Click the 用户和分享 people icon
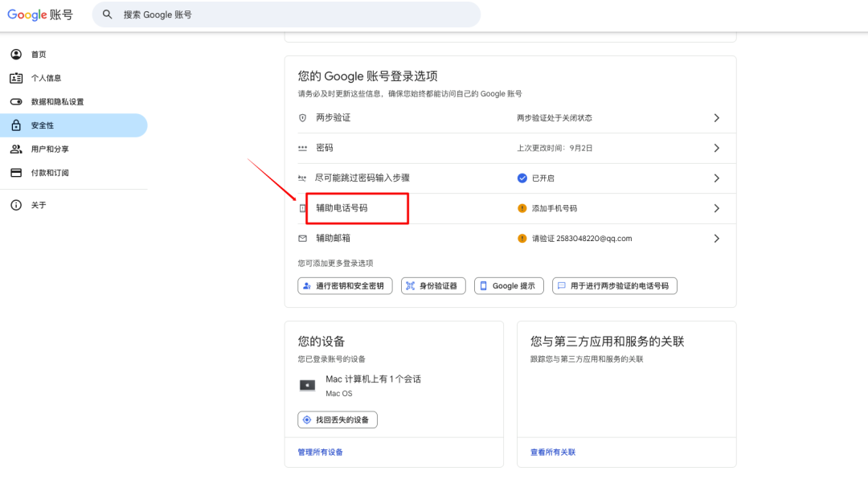The height and width of the screenshot is (479, 868). 16,149
